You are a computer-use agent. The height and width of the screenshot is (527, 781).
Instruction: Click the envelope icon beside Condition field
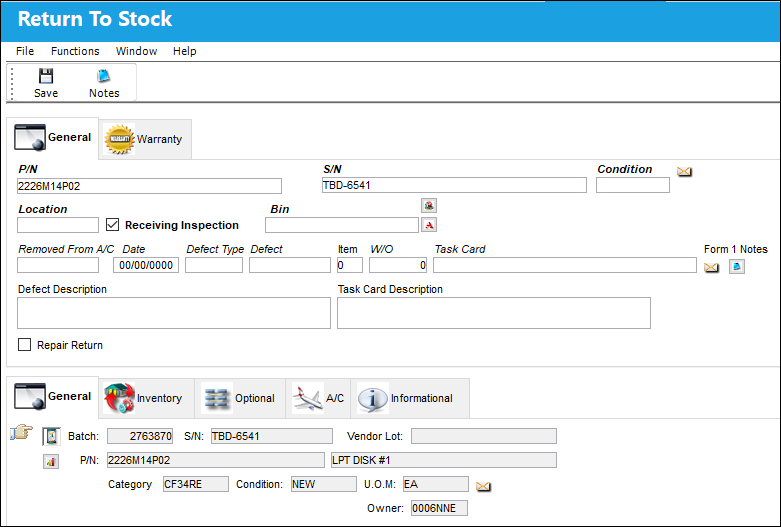(x=684, y=171)
